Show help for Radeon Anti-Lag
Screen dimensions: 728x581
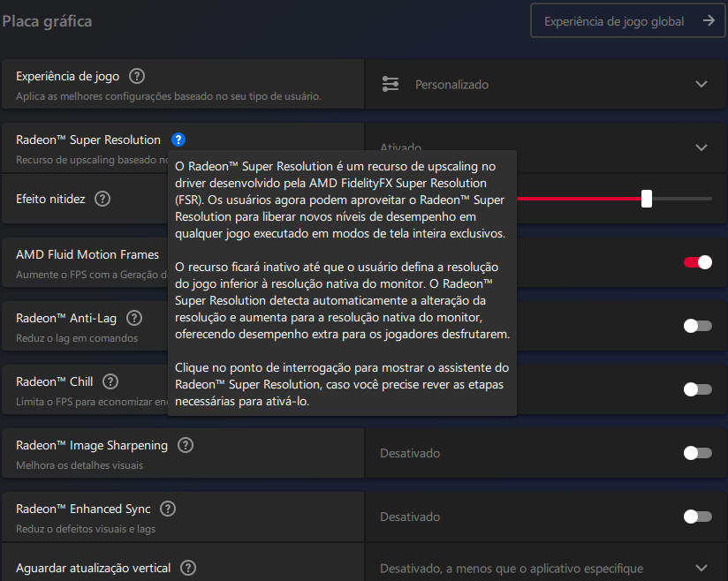pos(134,318)
